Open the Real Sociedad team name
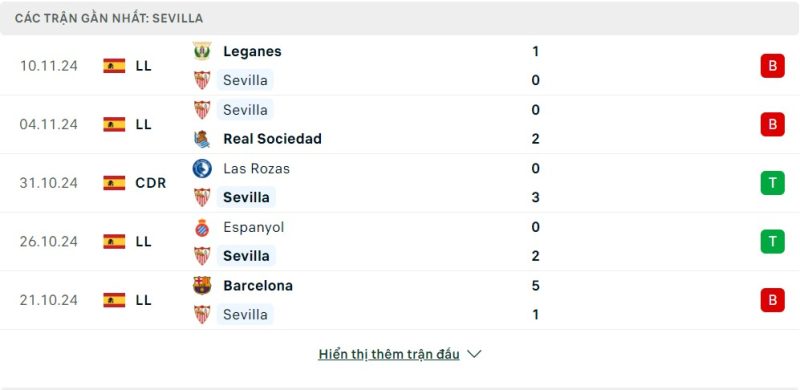Screen dimensions: 800x390 pos(272,139)
